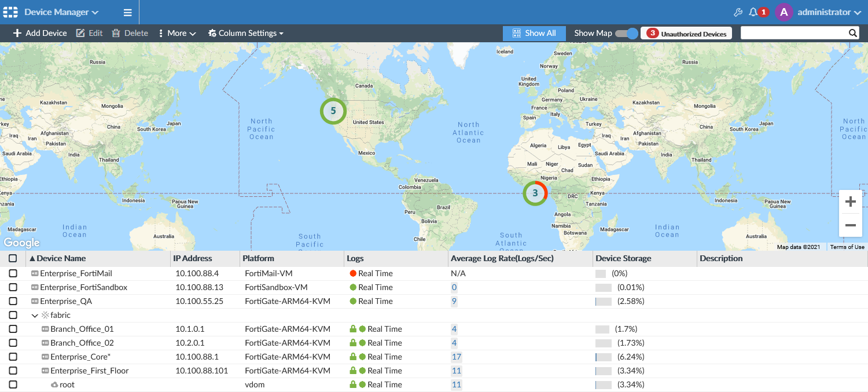
Task: Zoom in on the map
Action: pyautogui.click(x=850, y=202)
